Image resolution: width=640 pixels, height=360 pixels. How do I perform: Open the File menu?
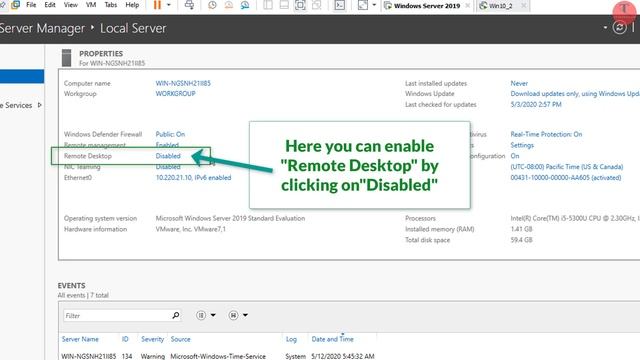tap(31, 5)
